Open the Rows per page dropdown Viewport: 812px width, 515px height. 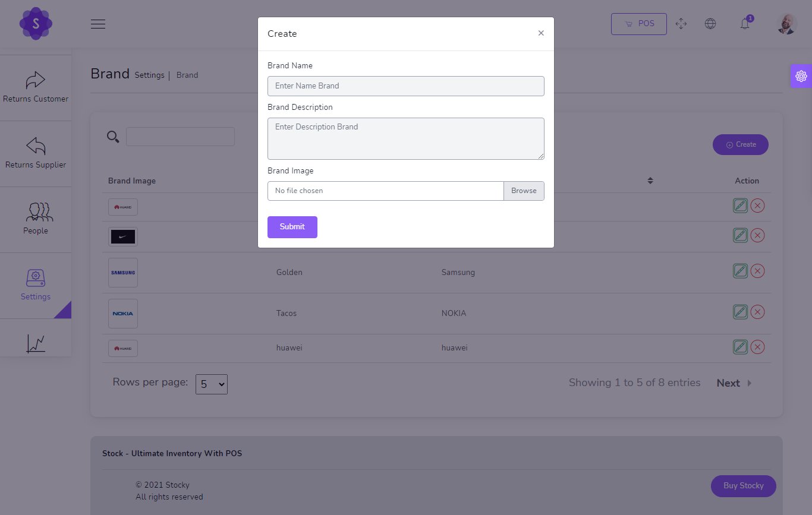(x=212, y=384)
